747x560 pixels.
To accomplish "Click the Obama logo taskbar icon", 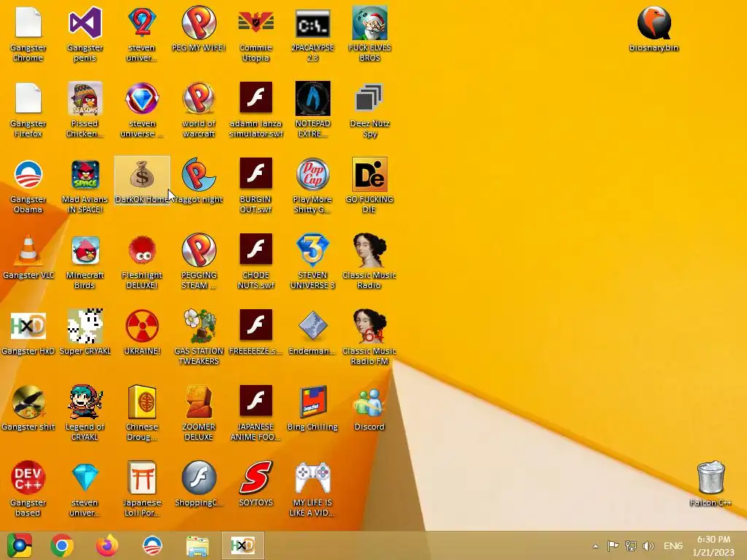I will (152, 545).
